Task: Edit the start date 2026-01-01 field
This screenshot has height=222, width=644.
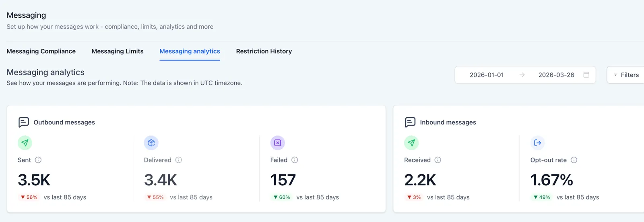Action: (487, 75)
